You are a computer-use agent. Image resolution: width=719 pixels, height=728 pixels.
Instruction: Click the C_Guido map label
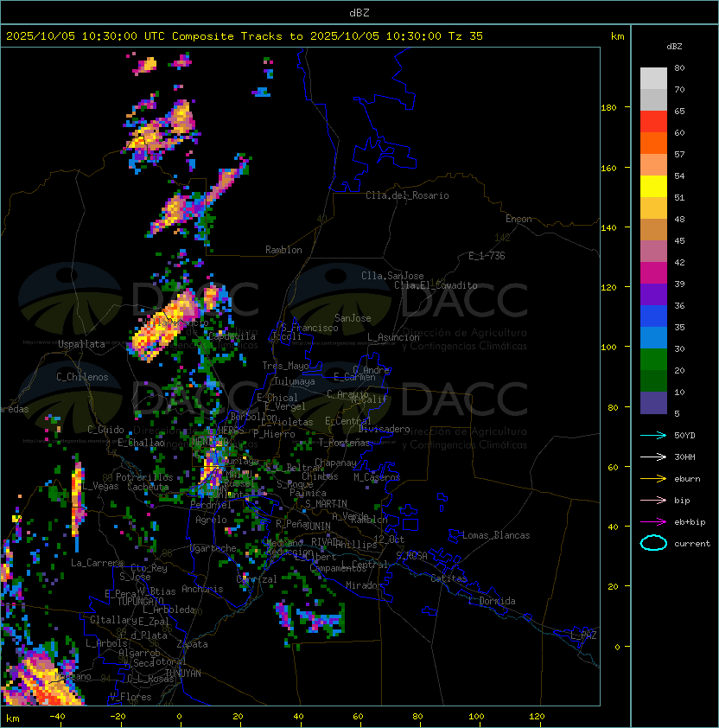105,430
